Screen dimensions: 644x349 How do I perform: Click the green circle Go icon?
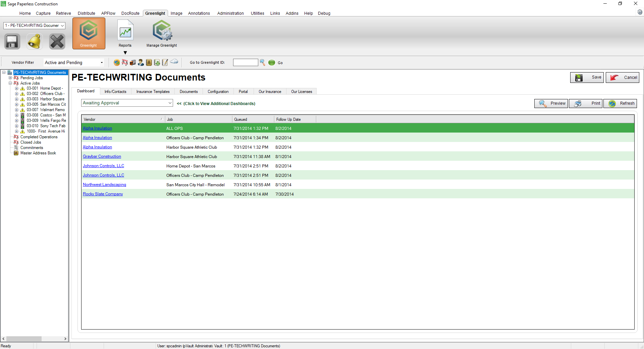point(272,62)
